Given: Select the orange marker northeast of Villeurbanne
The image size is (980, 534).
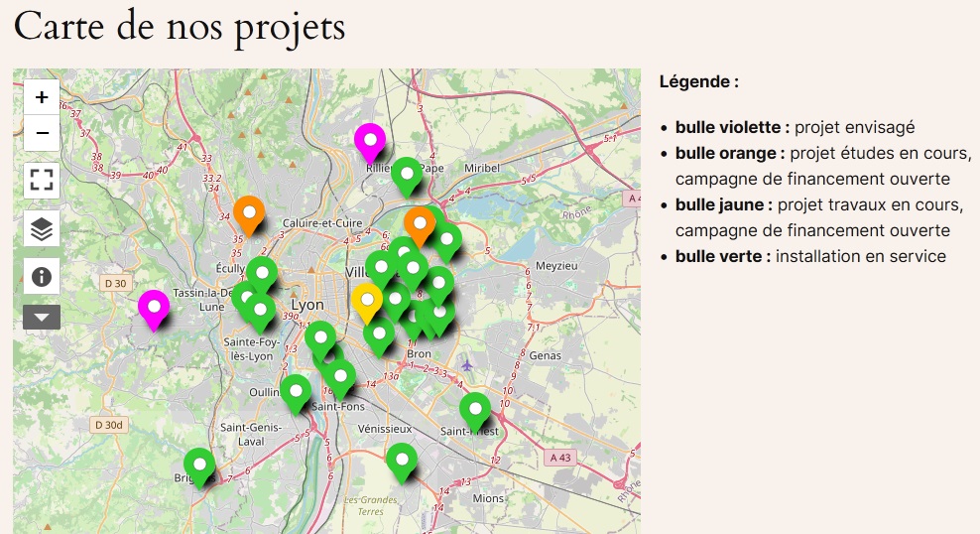Looking at the screenshot, I should [x=420, y=223].
